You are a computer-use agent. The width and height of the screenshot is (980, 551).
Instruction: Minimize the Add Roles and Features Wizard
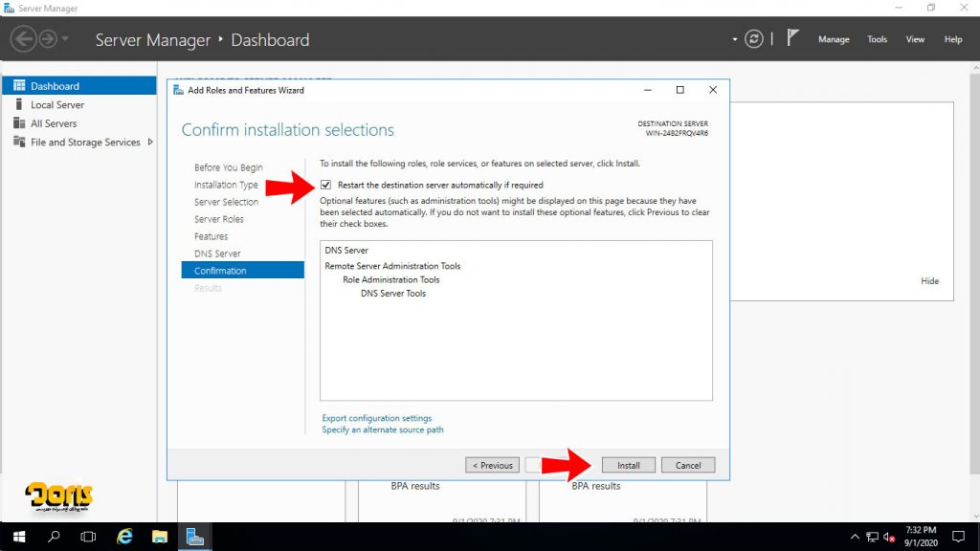648,90
